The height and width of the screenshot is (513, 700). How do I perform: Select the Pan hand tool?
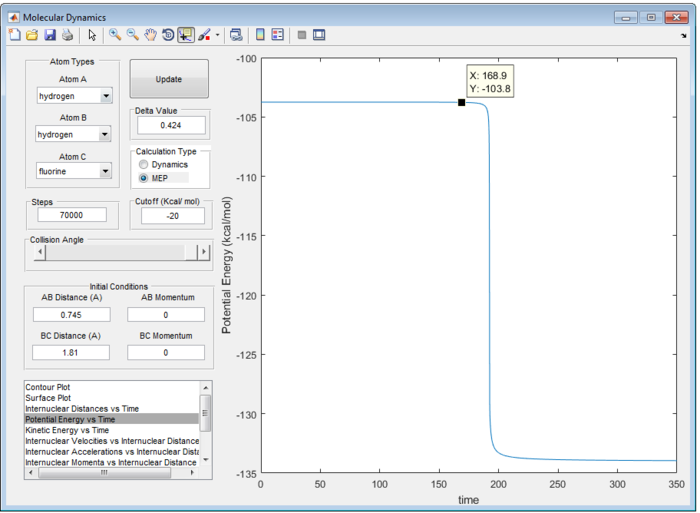[150, 35]
